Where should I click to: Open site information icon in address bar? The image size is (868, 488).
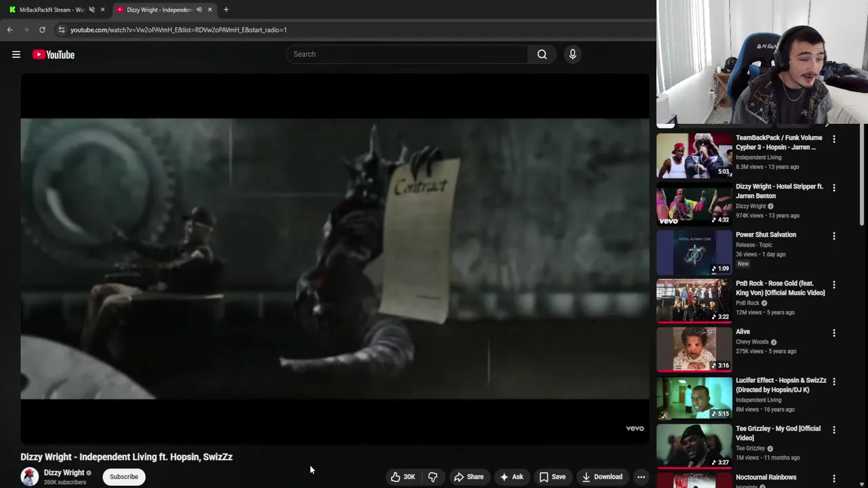[62, 30]
